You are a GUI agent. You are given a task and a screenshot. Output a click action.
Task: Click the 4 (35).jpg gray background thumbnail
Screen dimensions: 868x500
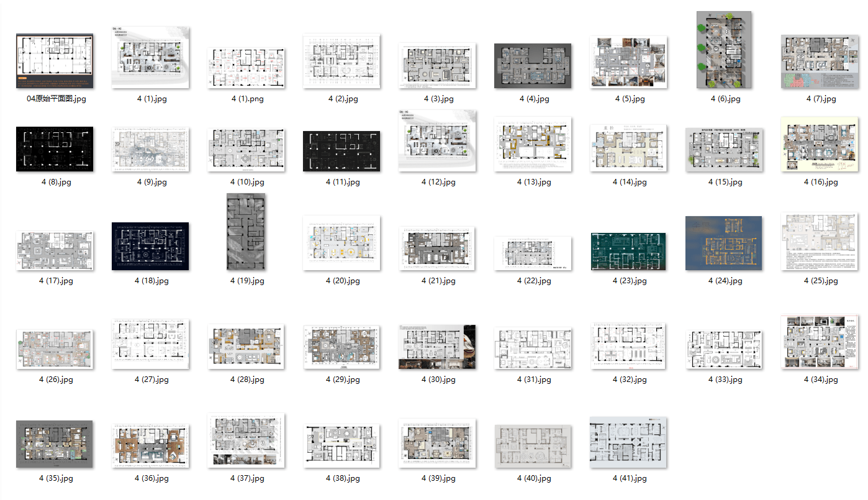tap(55, 443)
